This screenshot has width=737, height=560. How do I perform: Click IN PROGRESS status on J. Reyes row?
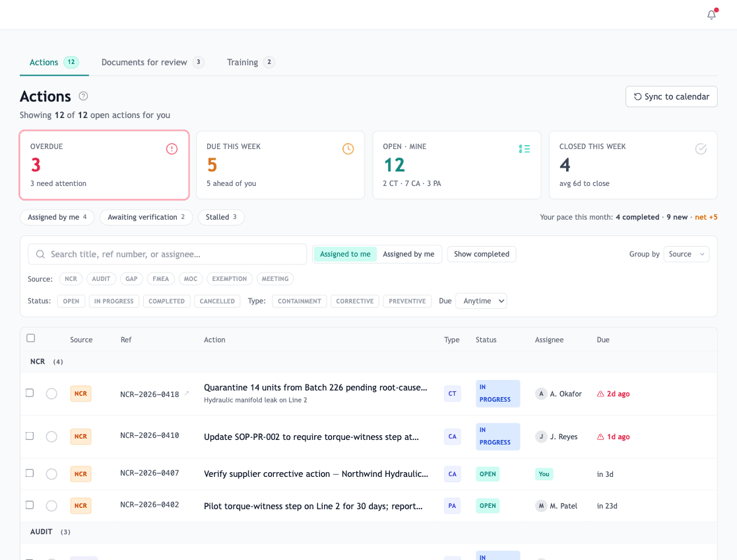point(497,437)
